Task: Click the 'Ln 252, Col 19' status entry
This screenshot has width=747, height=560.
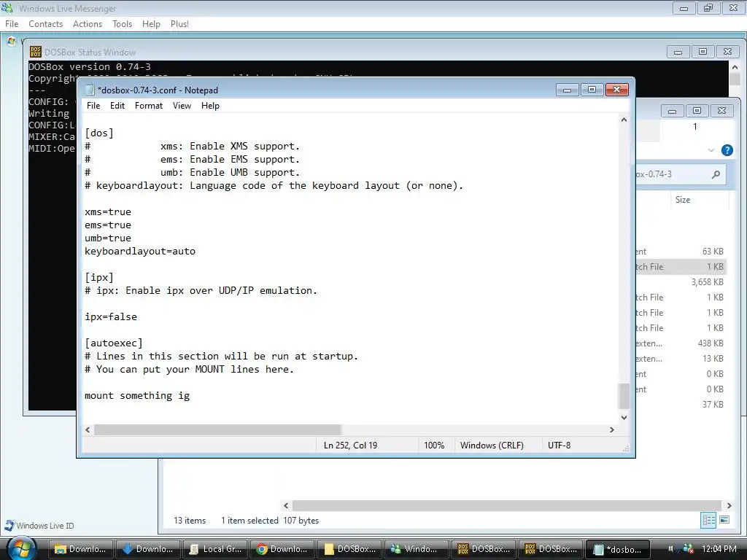Action: [351, 446]
